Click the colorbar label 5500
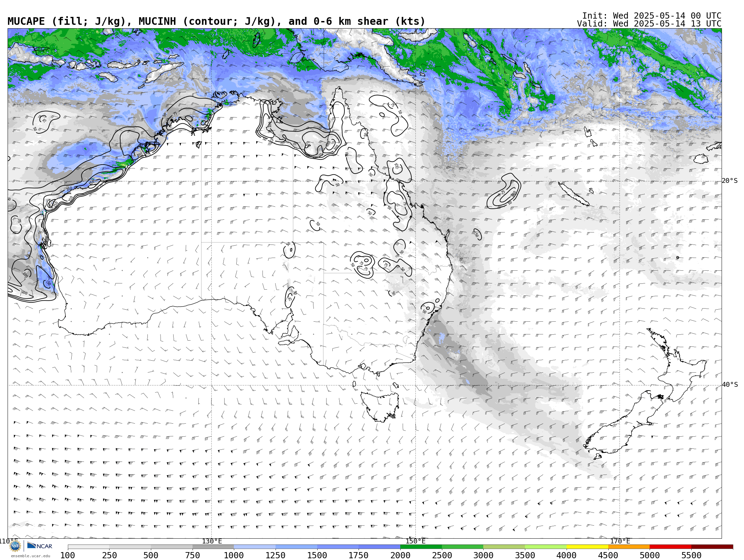Image resolution: width=744 pixels, height=560 pixels. 691,556
